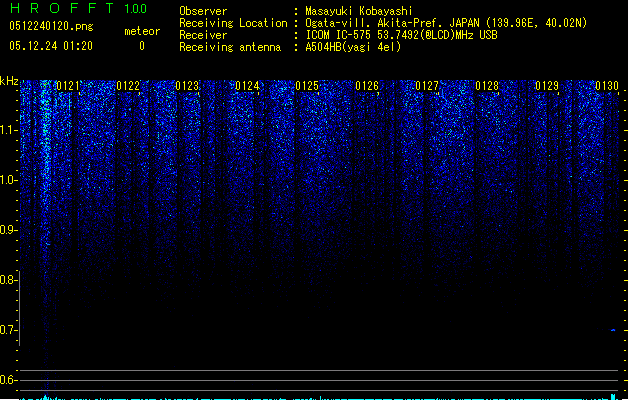The width and height of the screenshot is (629, 400).
Task: Click the meteor count value 0
Action: pos(142,46)
